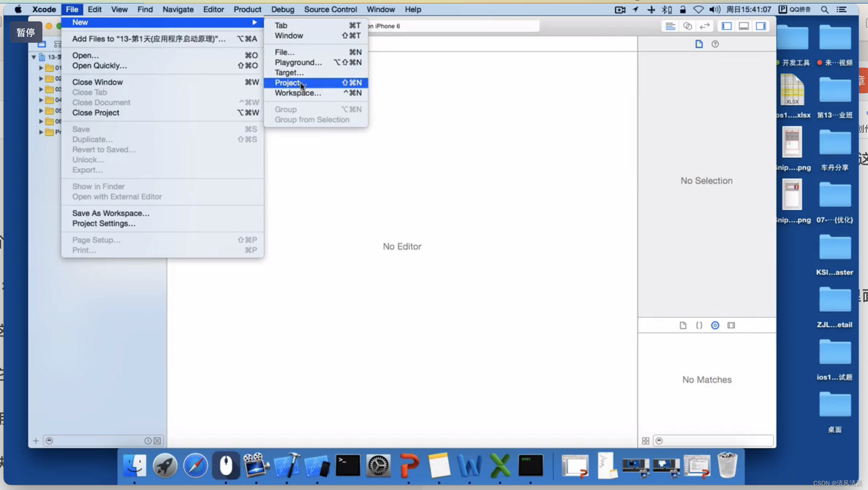Click the Product menu bar item
The width and height of the screenshot is (868, 490).
click(x=247, y=10)
